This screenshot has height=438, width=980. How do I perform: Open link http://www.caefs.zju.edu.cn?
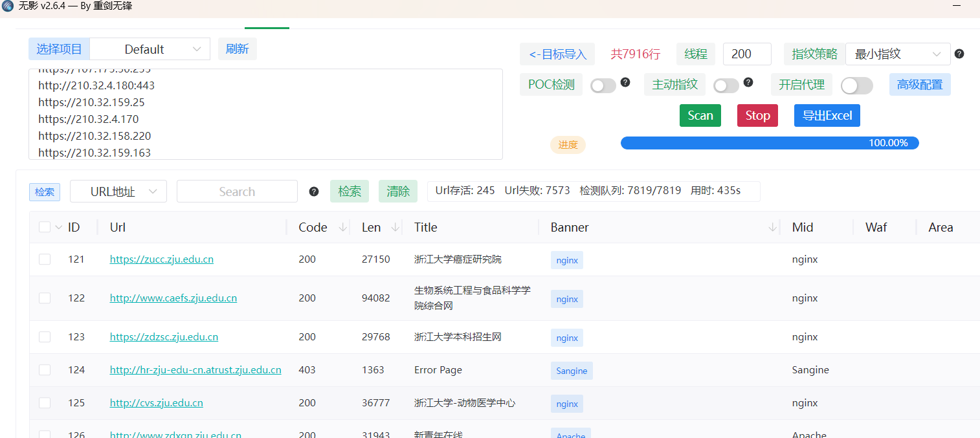pyautogui.click(x=173, y=298)
